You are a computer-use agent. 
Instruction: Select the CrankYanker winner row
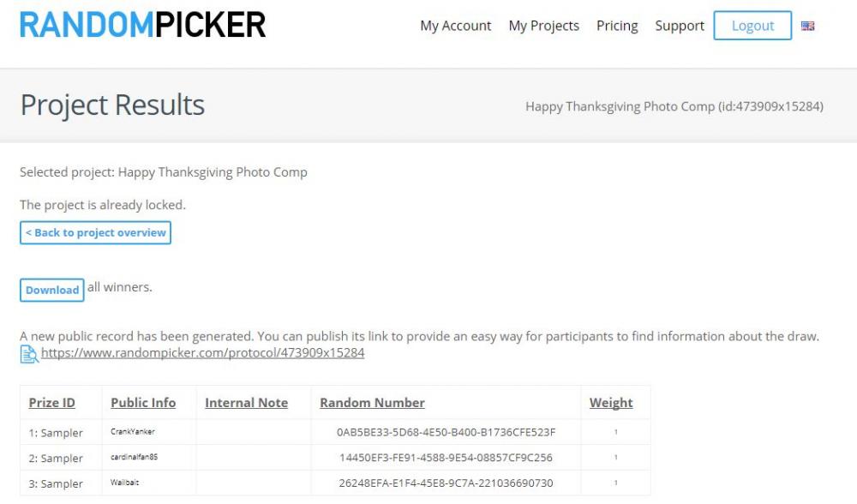tap(335, 432)
